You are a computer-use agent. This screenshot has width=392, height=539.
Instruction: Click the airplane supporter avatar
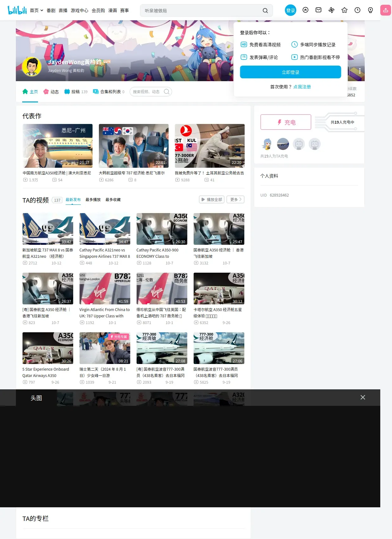(x=283, y=144)
